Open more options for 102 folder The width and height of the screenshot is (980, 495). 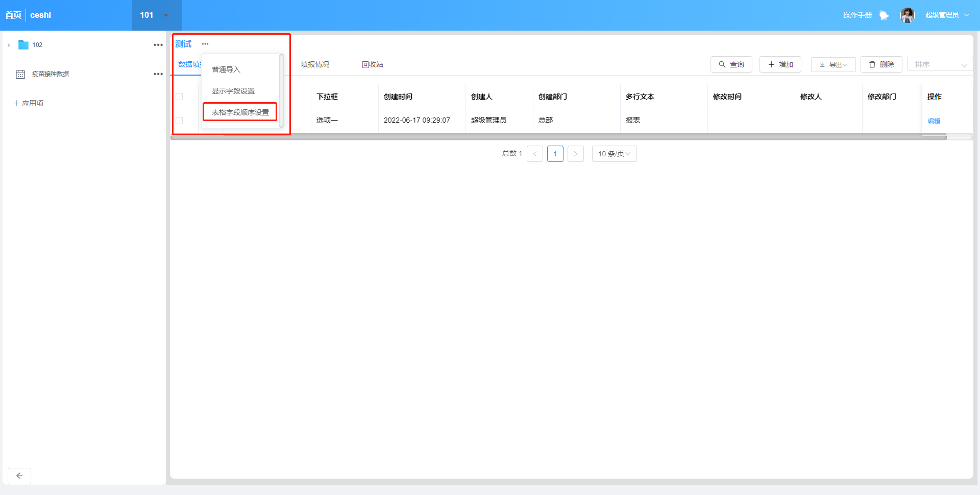[x=158, y=45]
